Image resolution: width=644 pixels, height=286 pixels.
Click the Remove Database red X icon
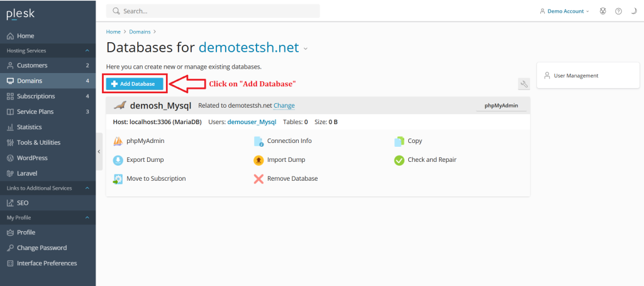point(258,179)
